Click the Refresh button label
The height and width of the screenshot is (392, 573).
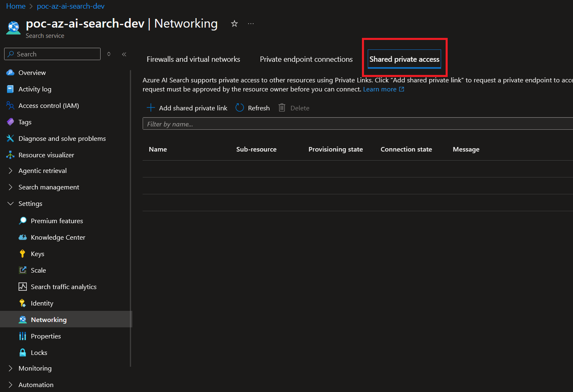pos(259,108)
